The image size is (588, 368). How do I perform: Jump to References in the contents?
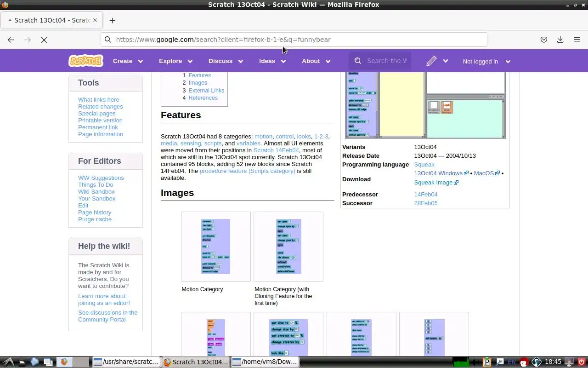tap(203, 98)
